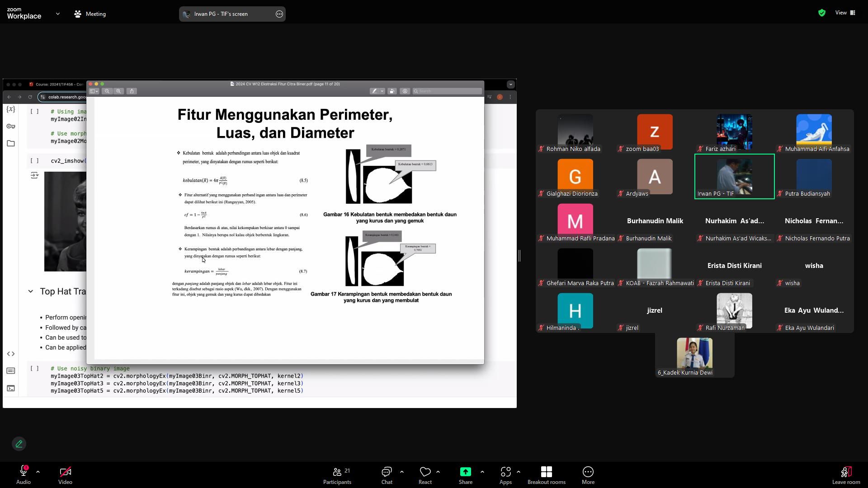
Task: Reload the Colab page
Action: (30, 97)
